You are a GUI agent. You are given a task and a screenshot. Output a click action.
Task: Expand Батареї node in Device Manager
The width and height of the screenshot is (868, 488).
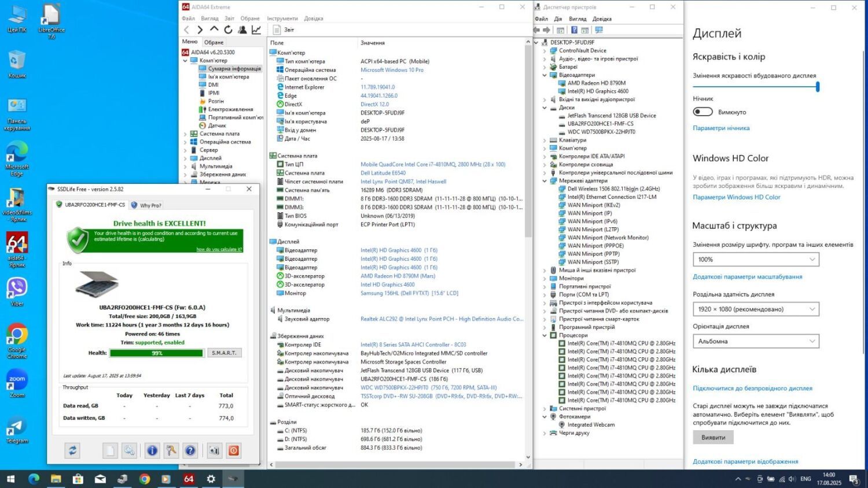(x=545, y=67)
